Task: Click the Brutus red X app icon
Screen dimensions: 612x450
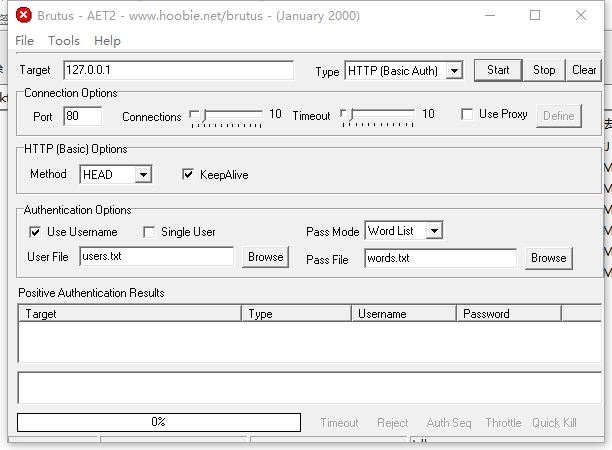Action: click(x=24, y=15)
